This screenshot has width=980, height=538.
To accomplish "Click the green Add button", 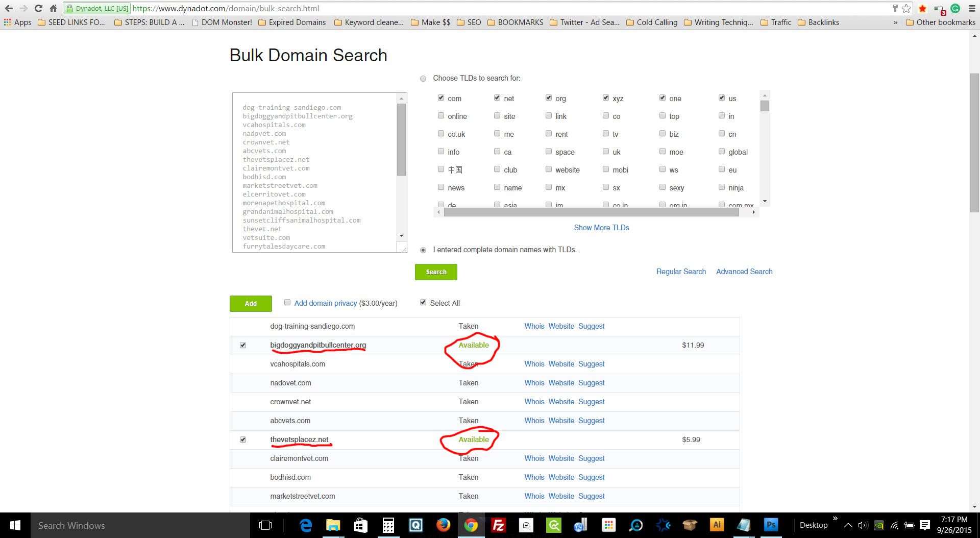I will point(251,304).
